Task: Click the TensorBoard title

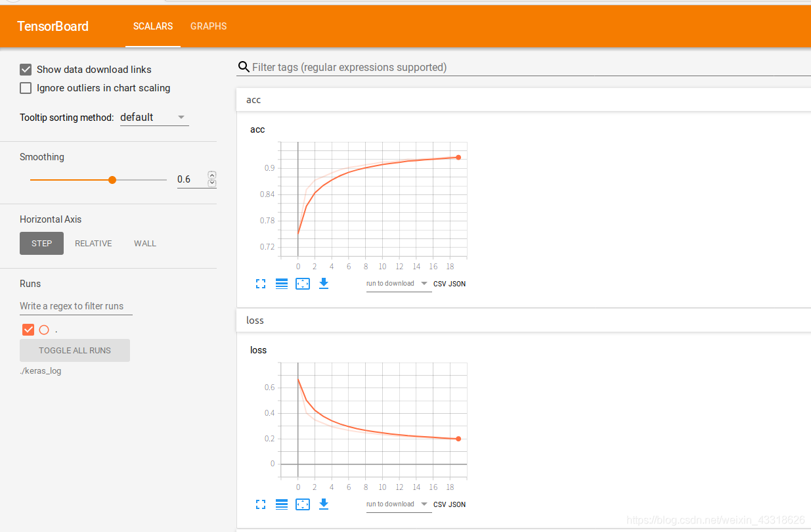Action: point(53,26)
